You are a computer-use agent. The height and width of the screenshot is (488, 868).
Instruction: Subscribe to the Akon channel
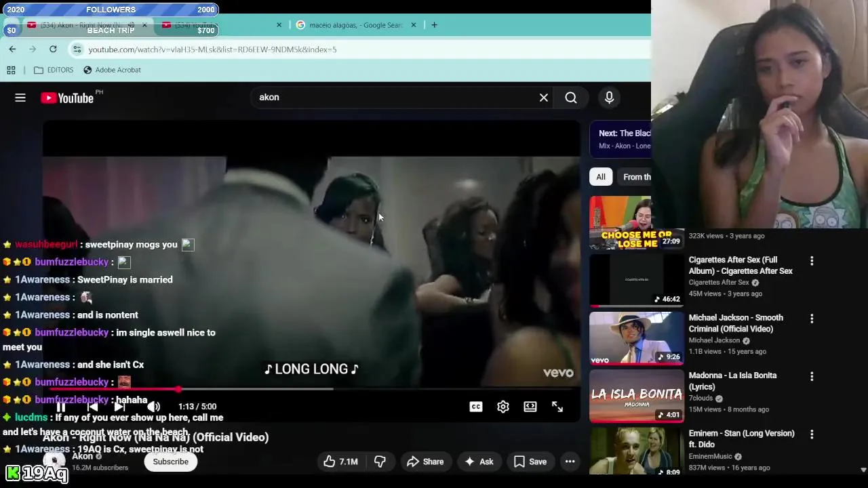pyautogui.click(x=170, y=462)
